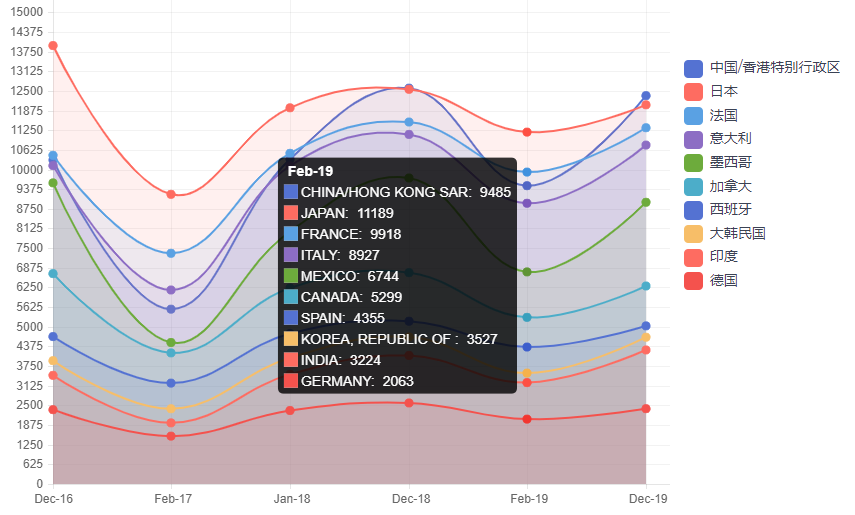This screenshot has height=515, width=855.
Task: Click the 西班牙 legend color box
Action: [694, 210]
